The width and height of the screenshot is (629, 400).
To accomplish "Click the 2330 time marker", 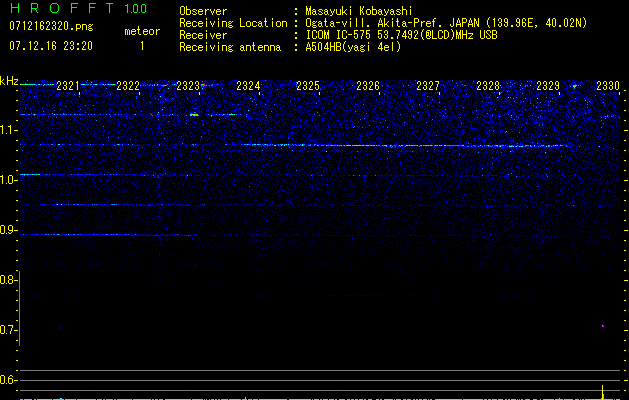I will coord(608,87).
